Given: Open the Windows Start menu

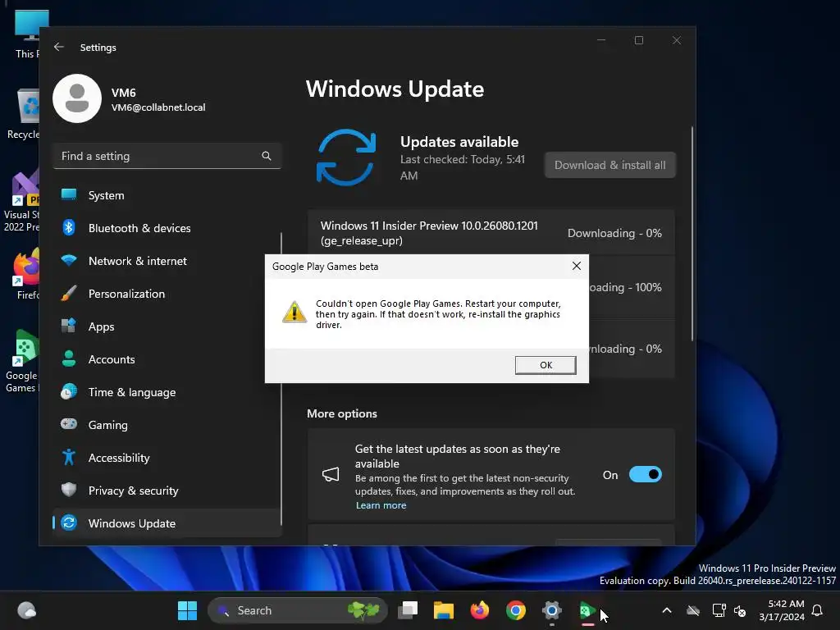Looking at the screenshot, I should pyautogui.click(x=188, y=610).
